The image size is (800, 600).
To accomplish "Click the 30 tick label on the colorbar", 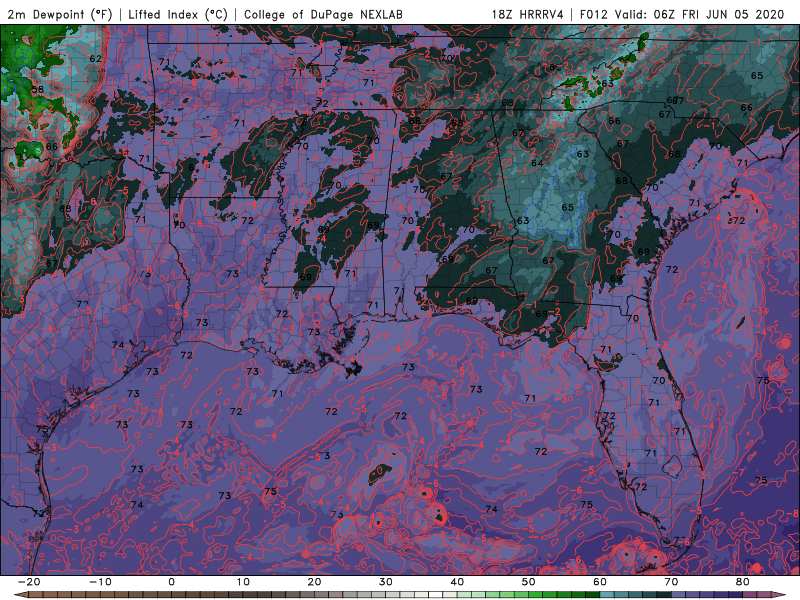I will [386, 582].
